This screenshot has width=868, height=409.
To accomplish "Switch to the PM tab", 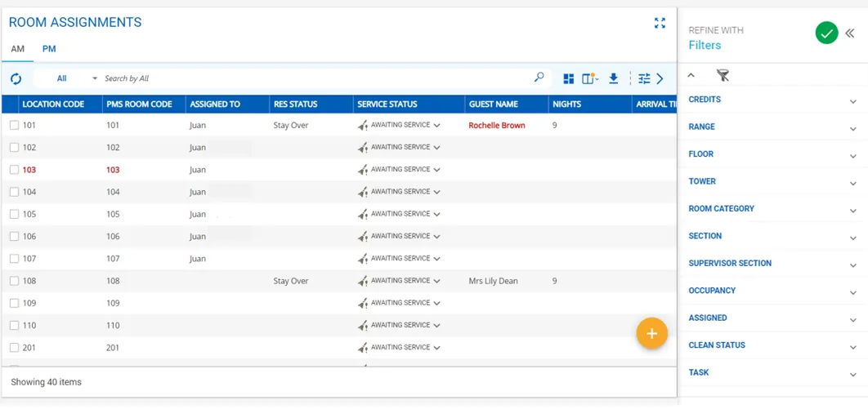I will pyautogui.click(x=49, y=49).
